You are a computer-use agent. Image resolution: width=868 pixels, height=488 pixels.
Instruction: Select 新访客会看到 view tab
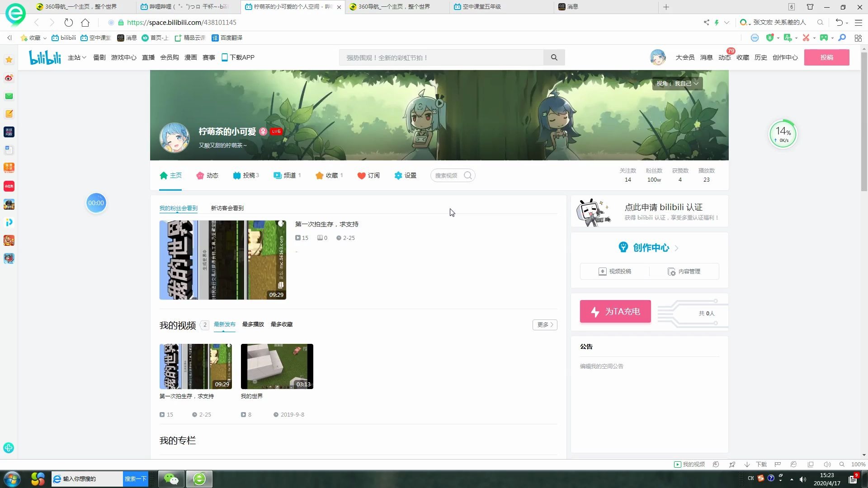click(227, 208)
